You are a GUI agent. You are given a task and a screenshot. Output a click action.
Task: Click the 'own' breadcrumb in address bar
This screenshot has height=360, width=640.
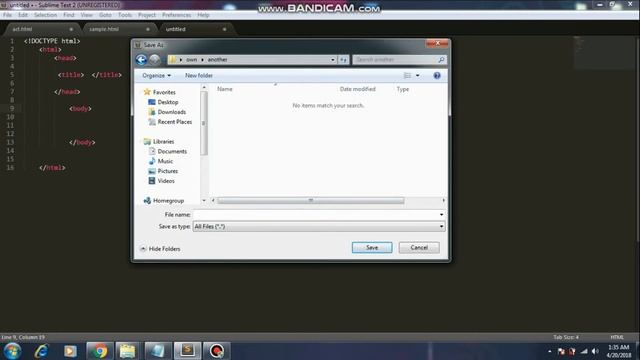(191, 60)
